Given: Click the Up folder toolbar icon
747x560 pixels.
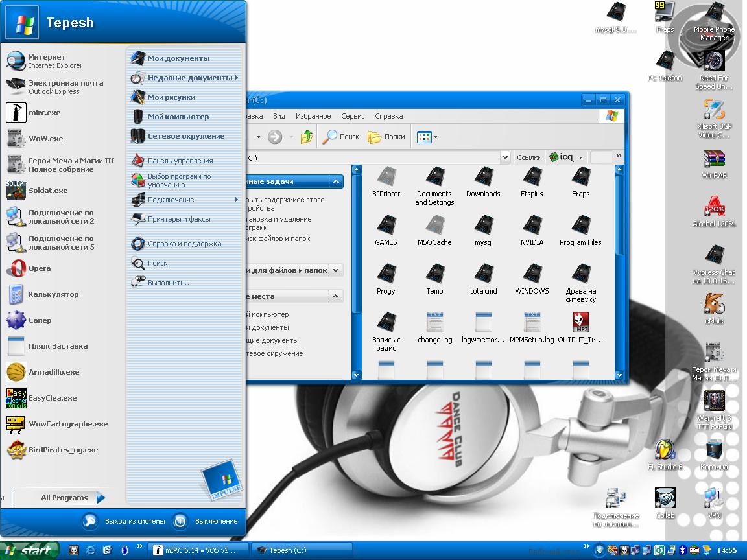Looking at the screenshot, I should (307, 137).
